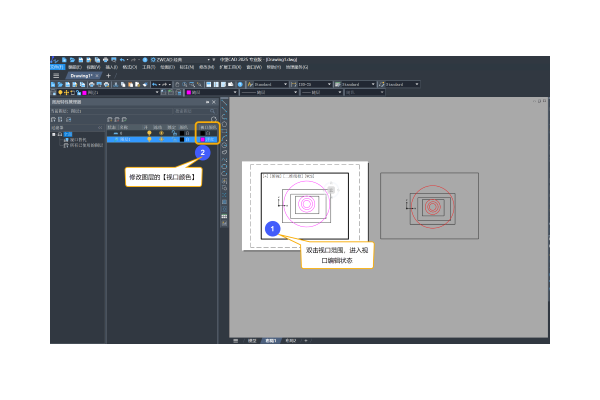Open the layer dropdown in layers toolbar
This screenshot has width=600, height=400.
(x=156, y=92)
